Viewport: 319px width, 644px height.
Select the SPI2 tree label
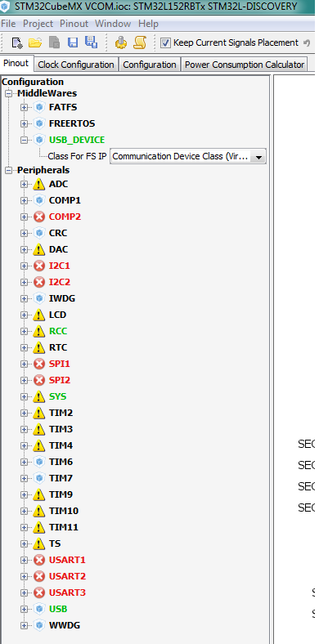point(60,380)
